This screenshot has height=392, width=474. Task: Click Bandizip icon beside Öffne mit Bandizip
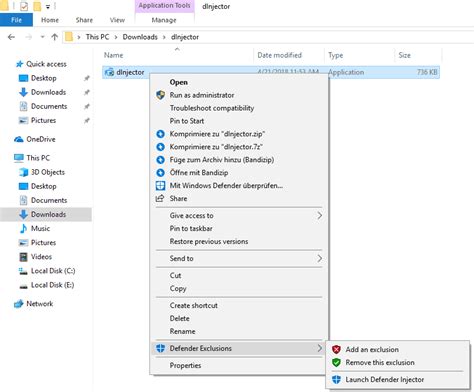pyautogui.click(x=160, y=173)
